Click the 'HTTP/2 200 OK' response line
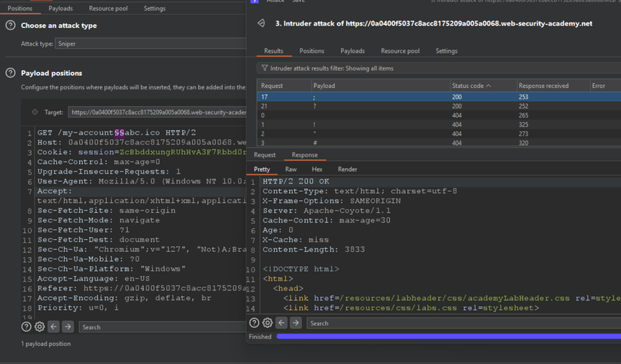621x364 pixels. [x=296, y=181]
